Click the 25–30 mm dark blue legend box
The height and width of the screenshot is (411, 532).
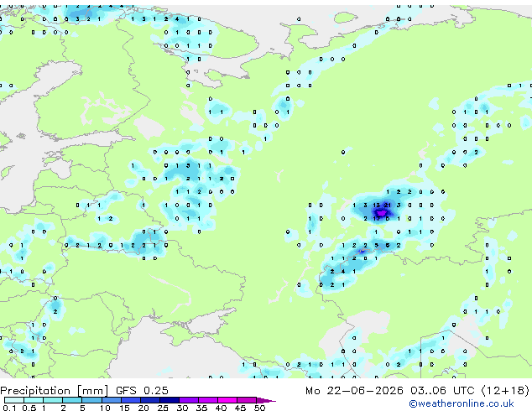coord(169,400)
